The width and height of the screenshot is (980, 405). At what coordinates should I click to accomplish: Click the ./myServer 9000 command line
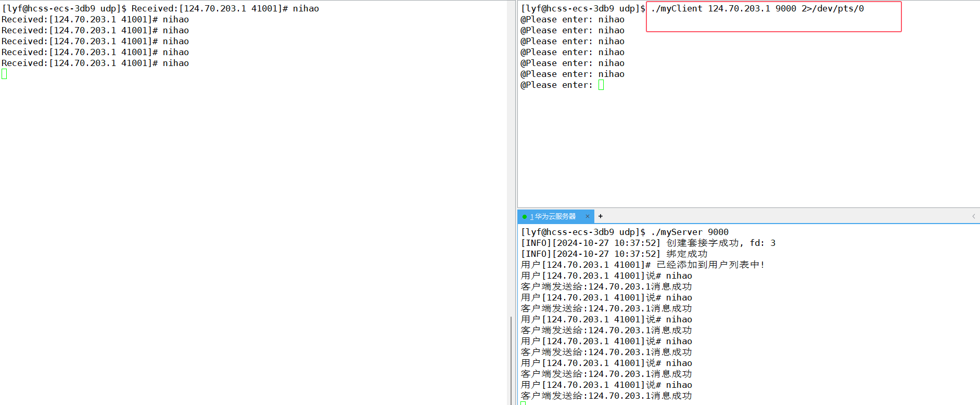tap(625, 232)
